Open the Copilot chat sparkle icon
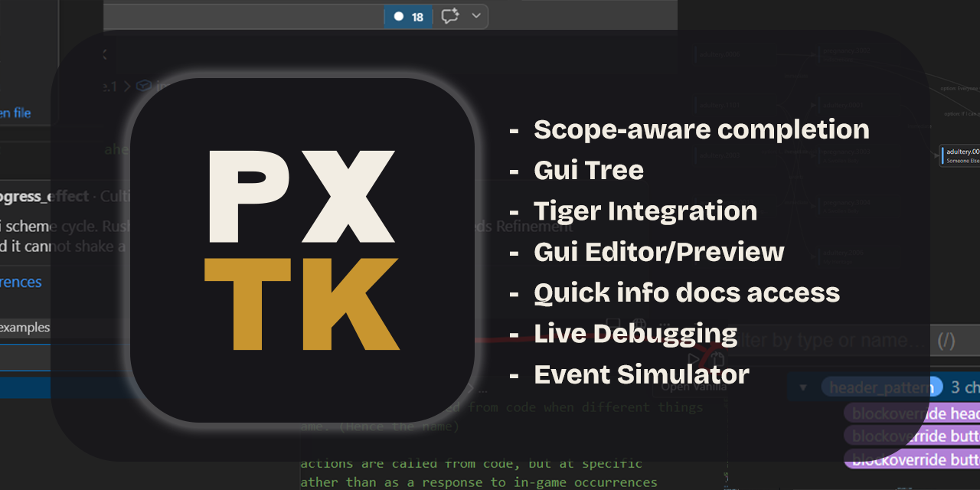The width and height of the screenshot is (980, 490). (x=450, y=16)
